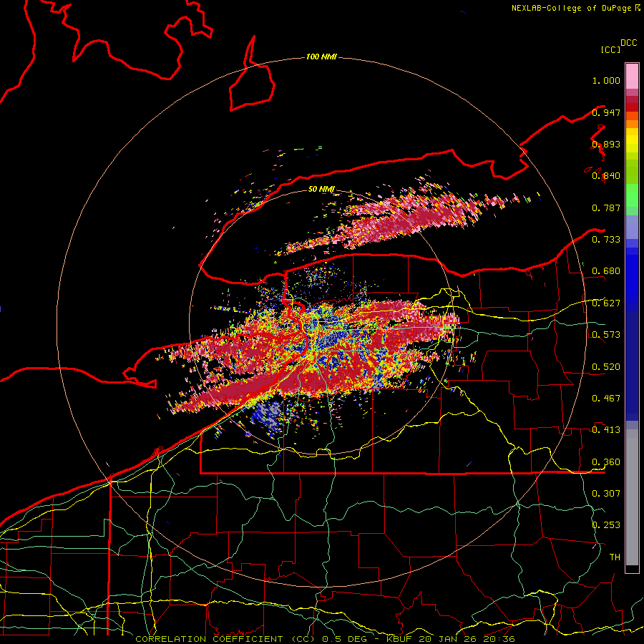The image size is (644, 644).
Task: Click the "100 NMI" range ring label
Action: (x=321, y=57)
